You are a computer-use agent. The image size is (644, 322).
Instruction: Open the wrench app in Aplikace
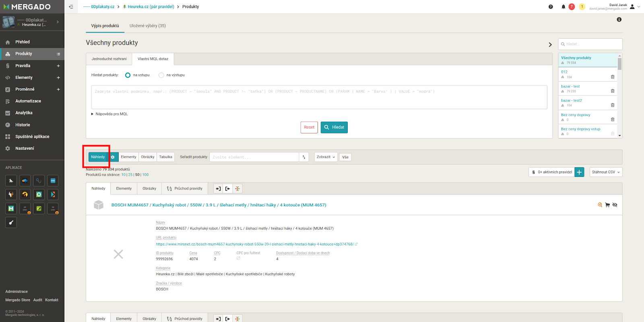(x=11, y=181)
